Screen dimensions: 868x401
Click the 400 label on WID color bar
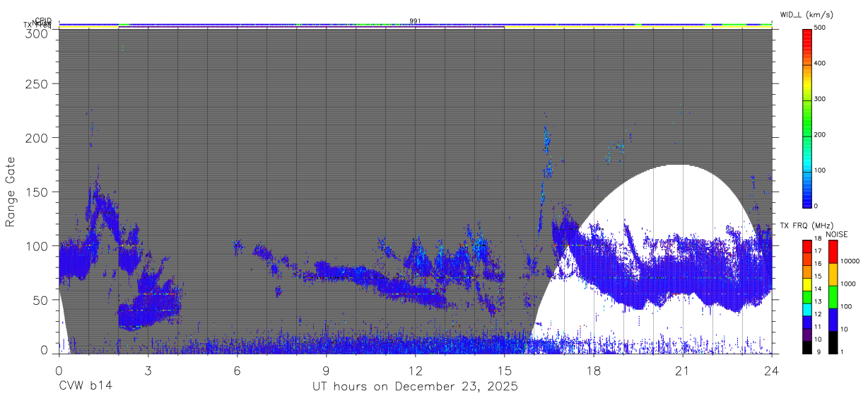[x=820, y=64]
